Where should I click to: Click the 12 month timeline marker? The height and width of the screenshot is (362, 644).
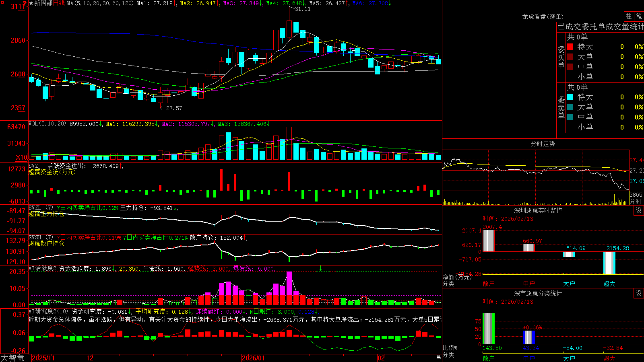pyautogui.click(x=90, y=358)
